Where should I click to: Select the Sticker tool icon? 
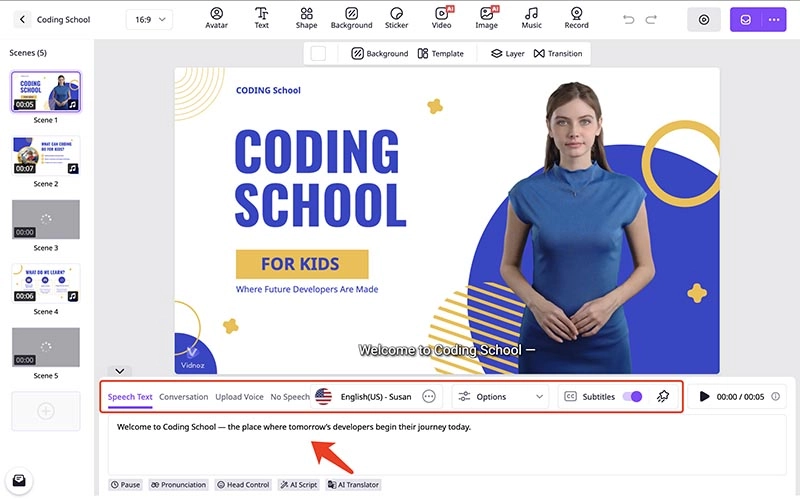click(397, 18)
